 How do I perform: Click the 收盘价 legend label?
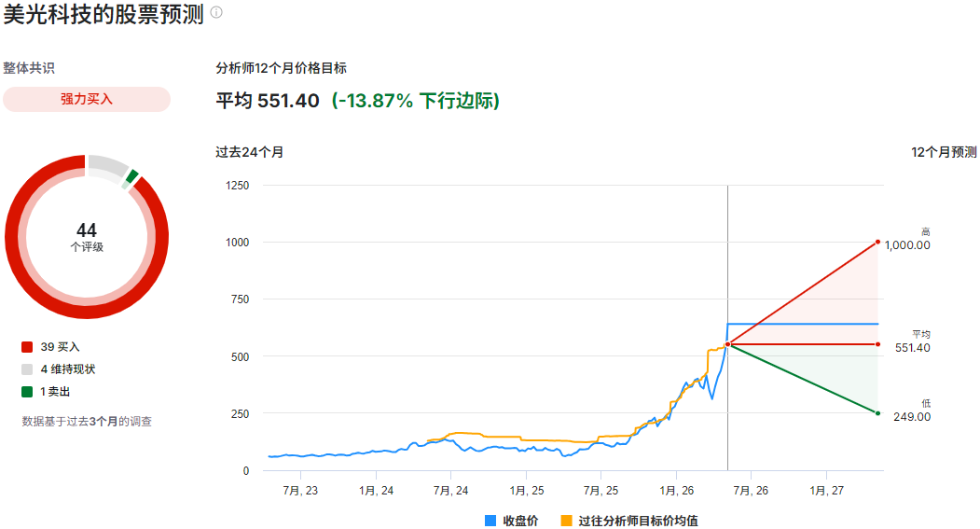(x=520, y=521)
